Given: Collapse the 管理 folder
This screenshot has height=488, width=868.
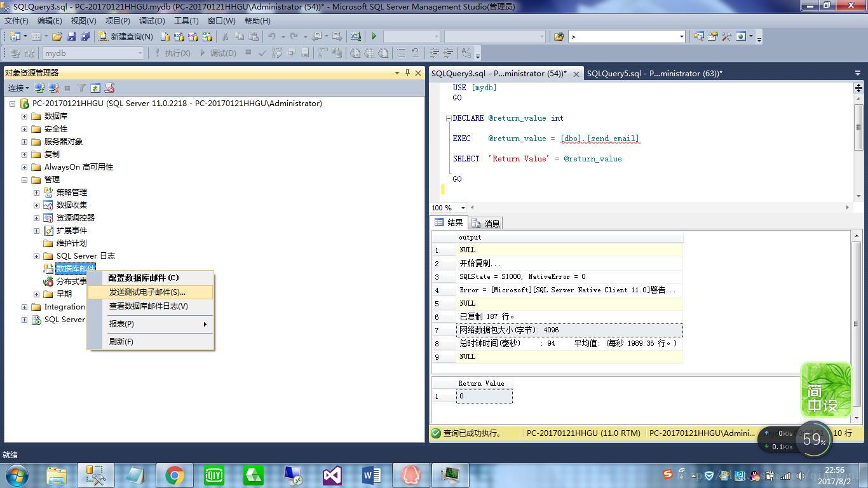Looking at the screenshot, I should (x=24, y=180).
